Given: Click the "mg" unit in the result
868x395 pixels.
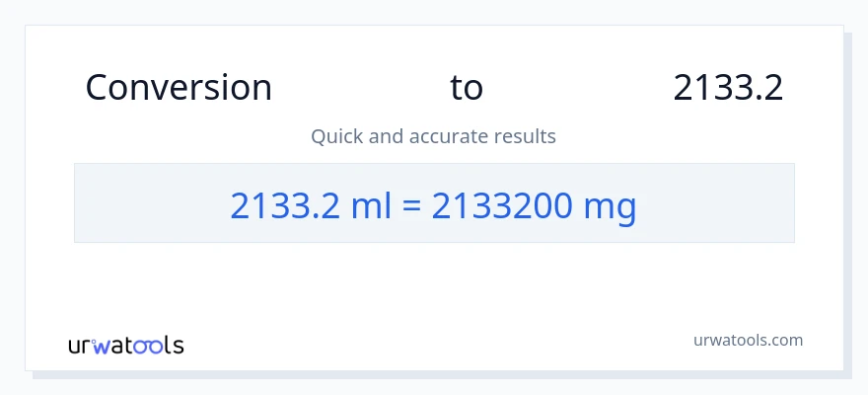Looking at the screenshot, I should [611, 206].
